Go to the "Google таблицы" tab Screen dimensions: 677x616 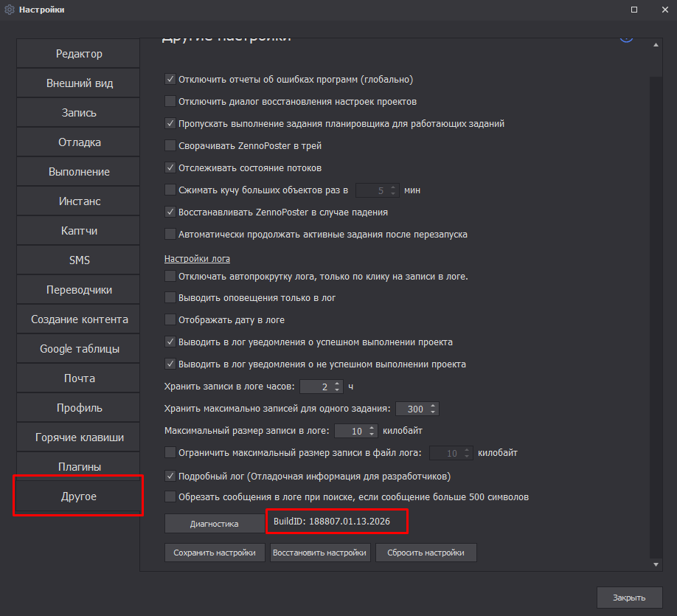coord(79,349)
